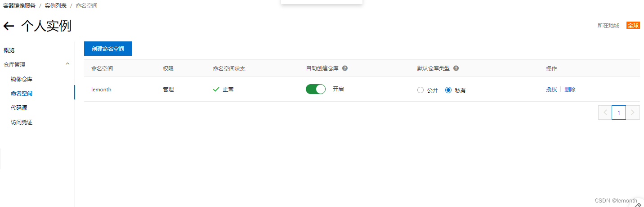Click the orange 全球 region badge
Viewport: 644px width, 207px height.
pos(633,25)
